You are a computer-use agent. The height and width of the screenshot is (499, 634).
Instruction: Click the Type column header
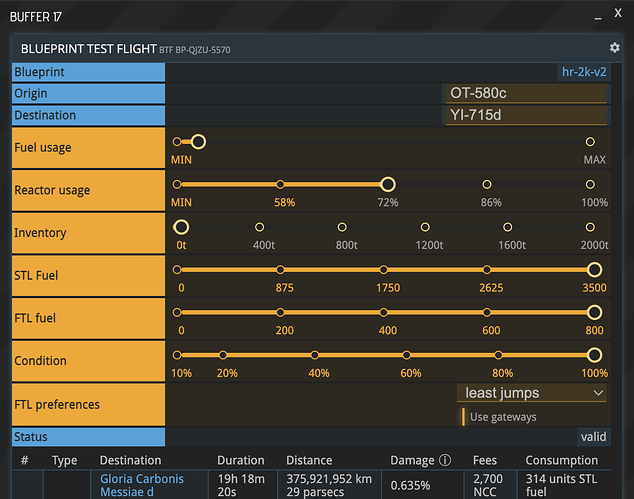pyautogui.click(x=64, y=461)
